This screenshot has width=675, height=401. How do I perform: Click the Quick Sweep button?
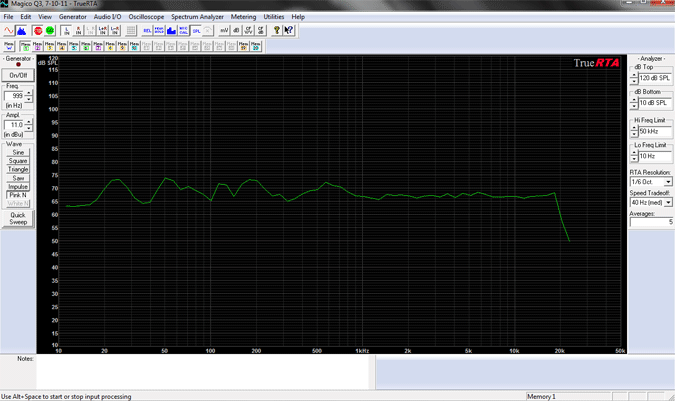point(18,219)
